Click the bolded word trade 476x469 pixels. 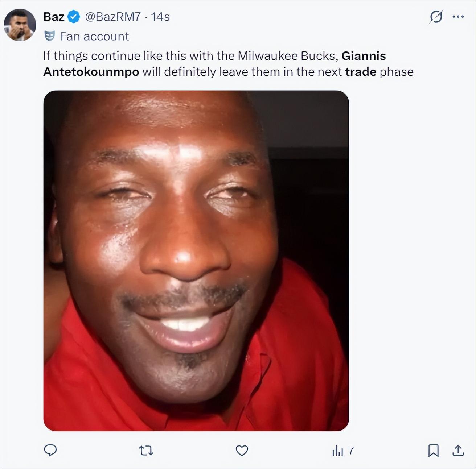point(361,72)
